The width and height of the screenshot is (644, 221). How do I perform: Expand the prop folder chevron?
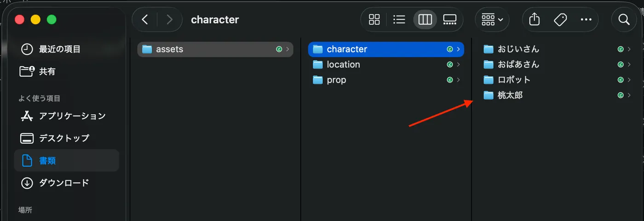(x=459, y=80)
